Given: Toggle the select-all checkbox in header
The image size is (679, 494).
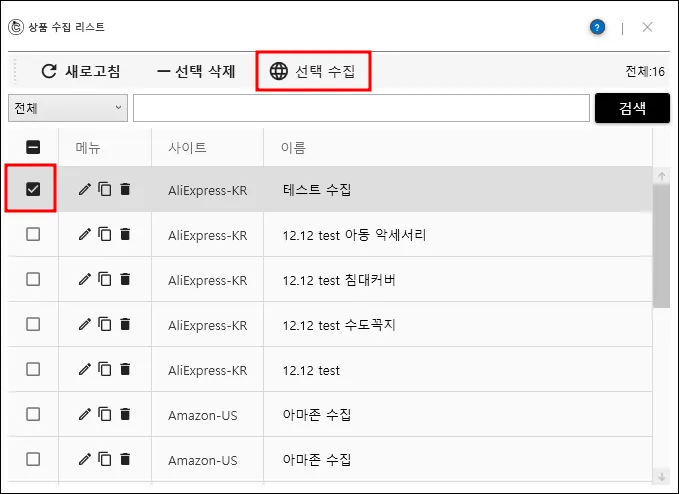Looking at the screenshot, I should 33,147.
